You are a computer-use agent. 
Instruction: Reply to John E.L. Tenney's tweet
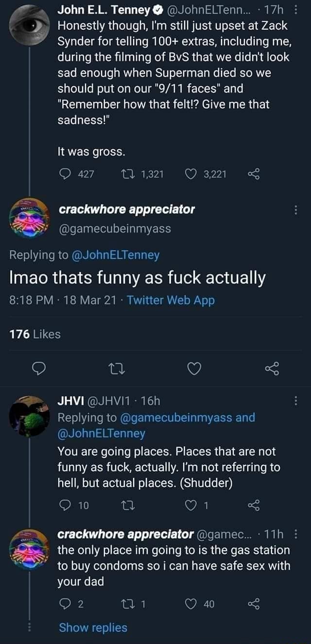pos(64,174)
